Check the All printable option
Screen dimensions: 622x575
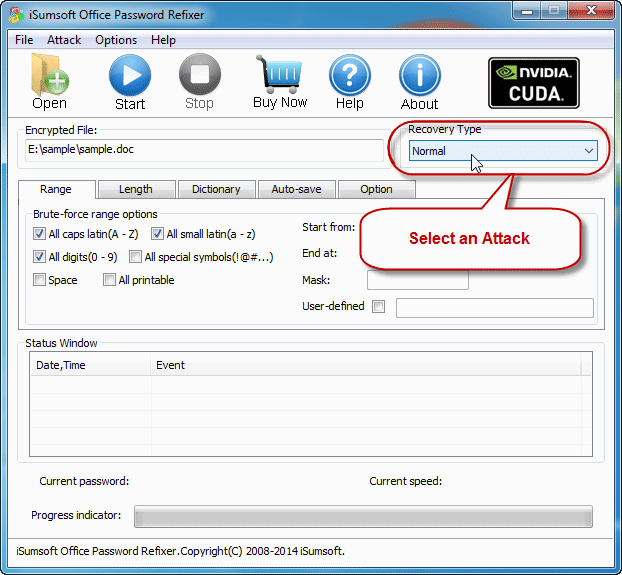[x=109, y=280]
